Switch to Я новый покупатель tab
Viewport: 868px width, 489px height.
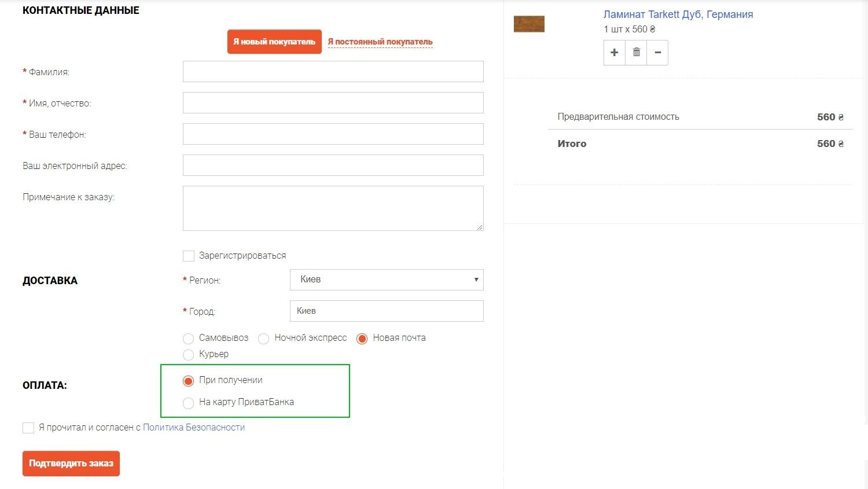274,42
